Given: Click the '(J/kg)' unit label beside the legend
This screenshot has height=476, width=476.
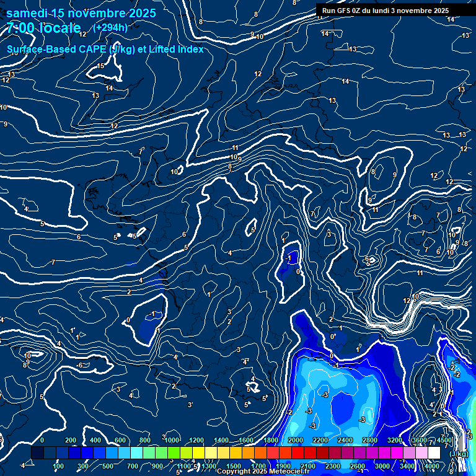Looking at the screenshot, I should (x=459, y=454).
